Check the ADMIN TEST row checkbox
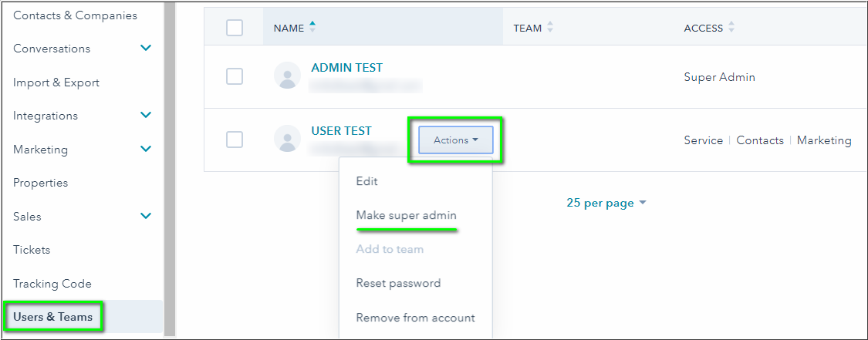This screenshot has height=340, width=868. pos(235,76)
